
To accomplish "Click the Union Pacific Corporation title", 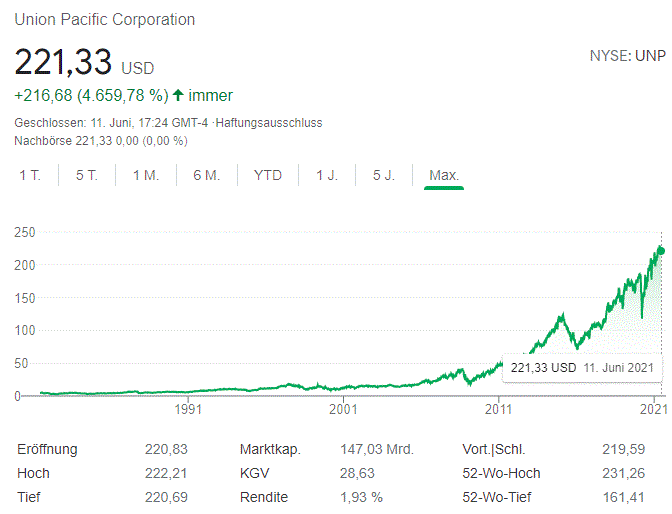I will point(105,20).
